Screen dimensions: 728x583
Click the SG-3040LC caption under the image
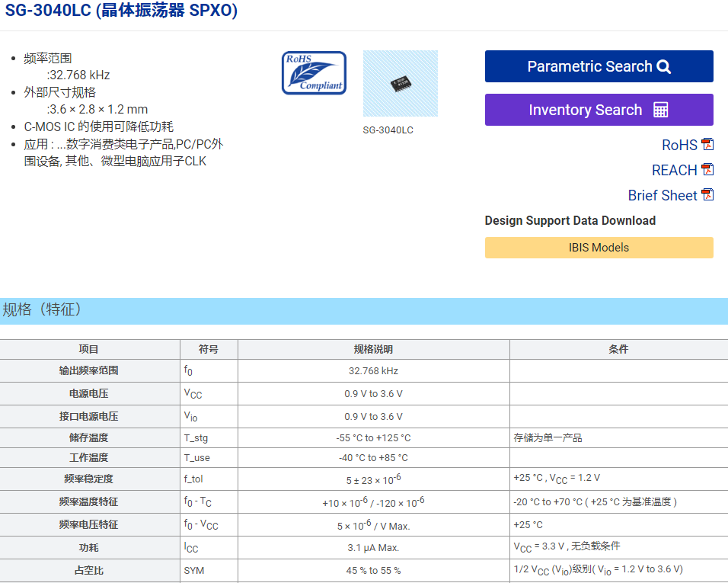tap(388, 130)
